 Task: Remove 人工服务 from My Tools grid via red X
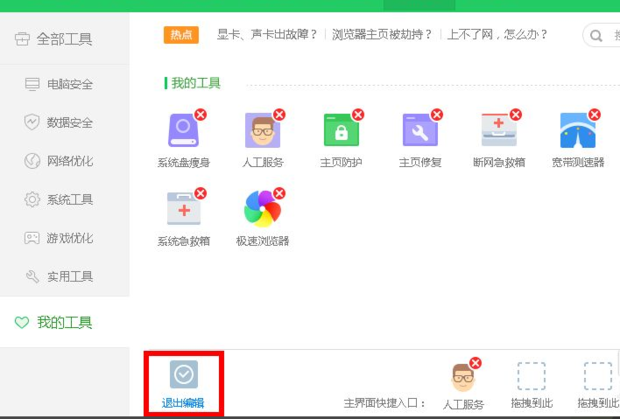(280, 115)
